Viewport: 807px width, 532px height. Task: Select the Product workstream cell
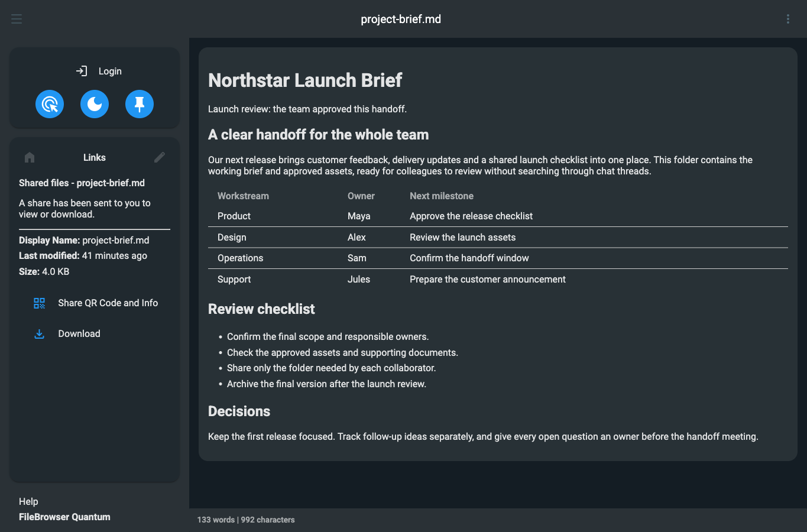[x=234, y=216]
